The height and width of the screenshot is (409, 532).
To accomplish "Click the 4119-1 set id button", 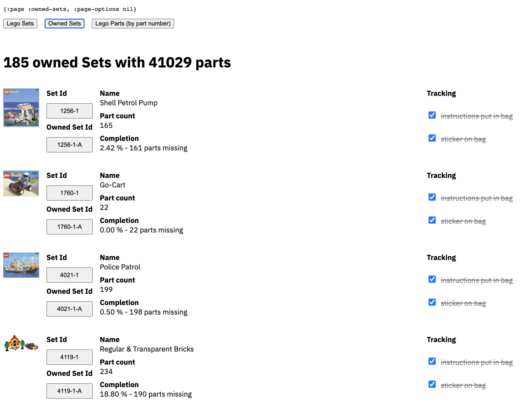I will pyautogui.click(x=69, y=357).
